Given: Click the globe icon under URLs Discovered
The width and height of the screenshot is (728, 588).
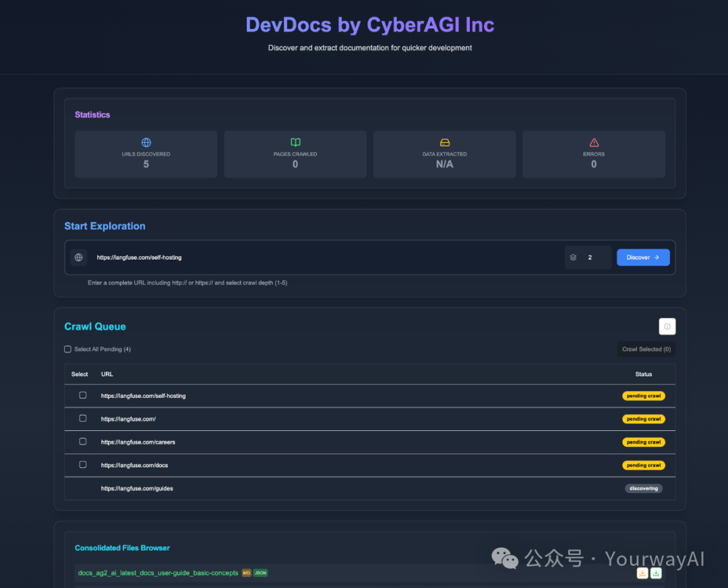Looking at the screenshot, I should click(146, 142).
